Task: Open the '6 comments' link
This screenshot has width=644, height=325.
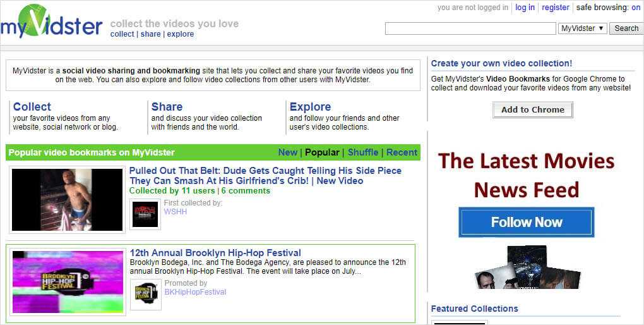Action: pos(246,191)
